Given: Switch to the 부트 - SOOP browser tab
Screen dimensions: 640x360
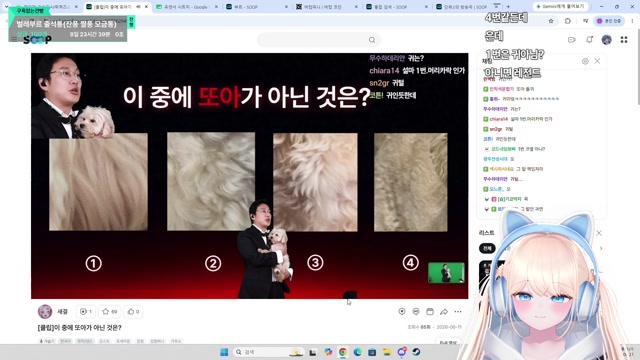Looking at the screenshot, I should [258, 7].
